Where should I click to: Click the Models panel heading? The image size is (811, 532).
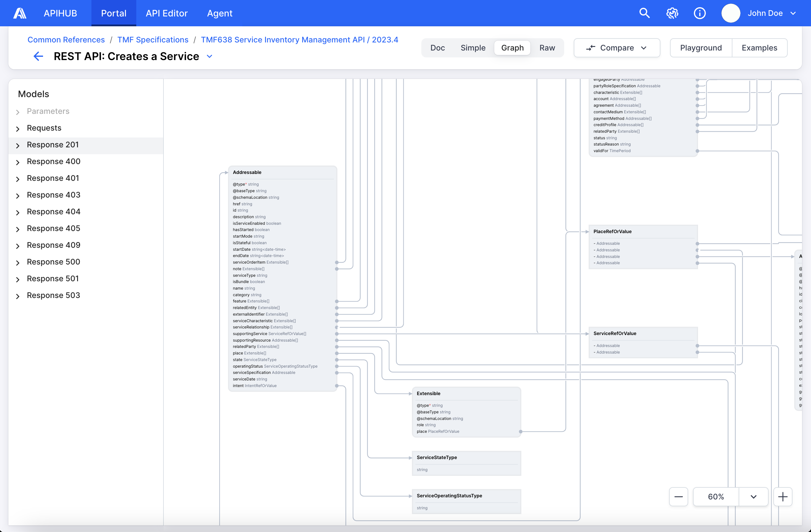[x=33, y=94]
